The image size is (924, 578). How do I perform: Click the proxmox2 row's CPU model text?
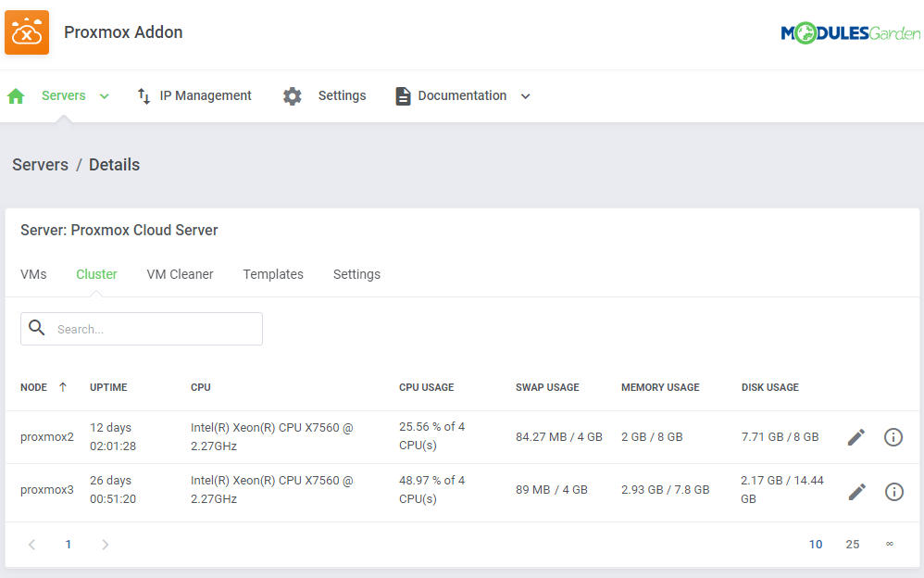271,437
